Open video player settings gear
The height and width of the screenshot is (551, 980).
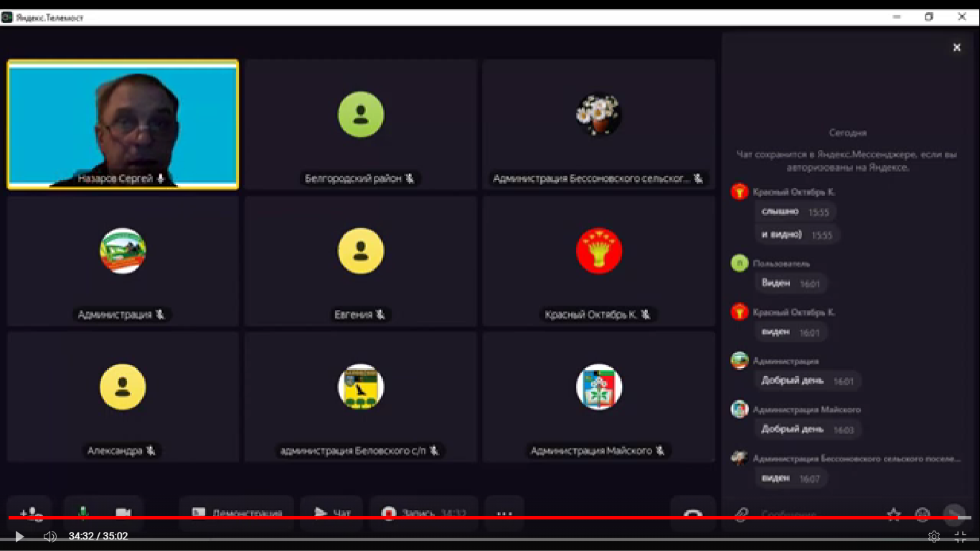[x=933, y=537]
